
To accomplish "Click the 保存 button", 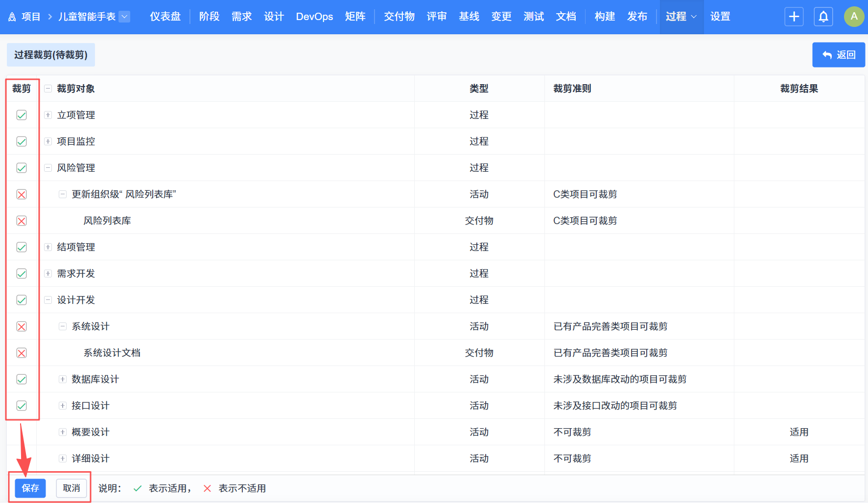I will pyautogui.click(x=30, y=488).
